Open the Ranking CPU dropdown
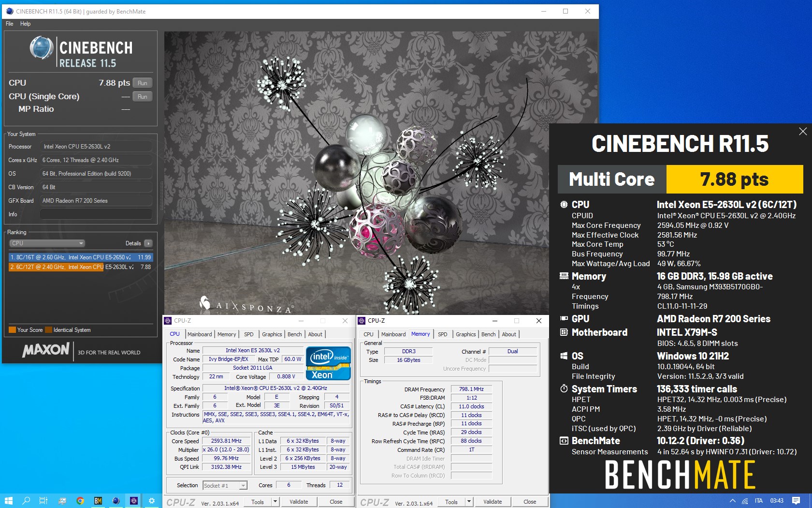Image resolution: width=812 pixels, height=508 pixels. pyautogui.click(x=47, y=243)
